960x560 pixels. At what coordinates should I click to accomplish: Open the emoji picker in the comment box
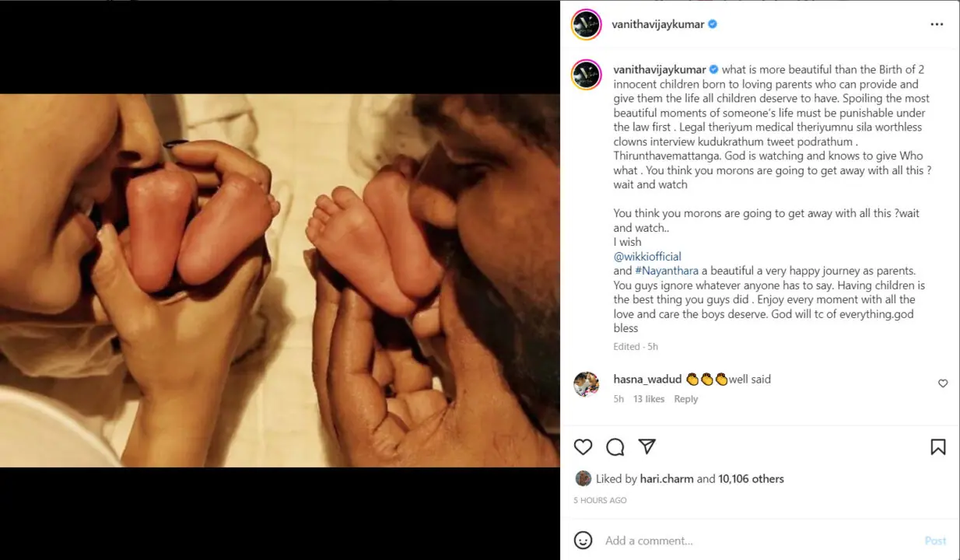(x=581, y=541)
